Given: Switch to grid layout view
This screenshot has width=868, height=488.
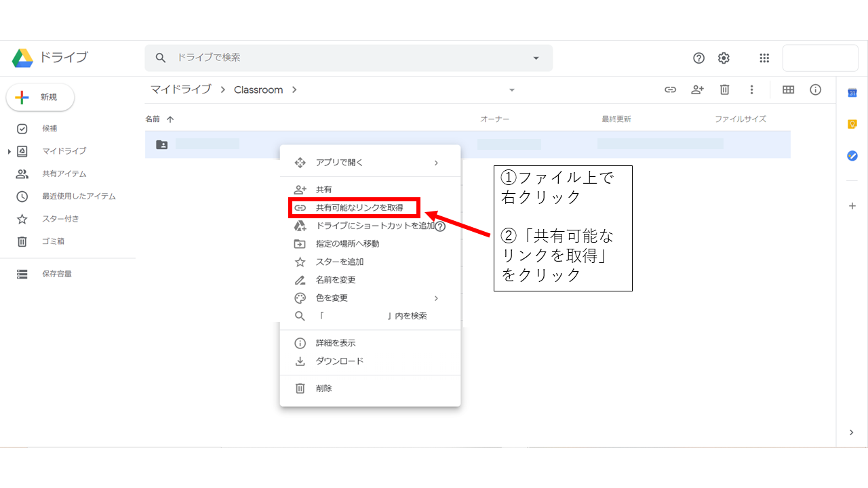Looking at the screenshot, I should [x=788, y=89].
